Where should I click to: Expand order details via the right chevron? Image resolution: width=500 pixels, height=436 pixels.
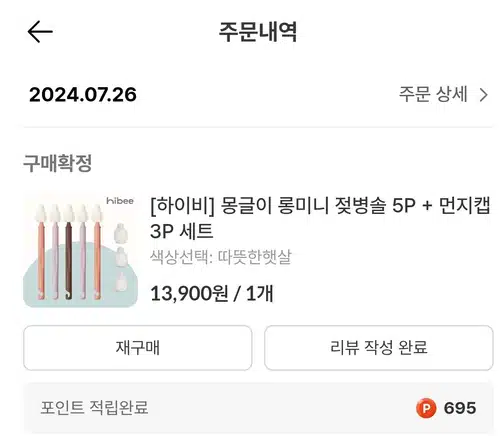click(x=483, y=95)
